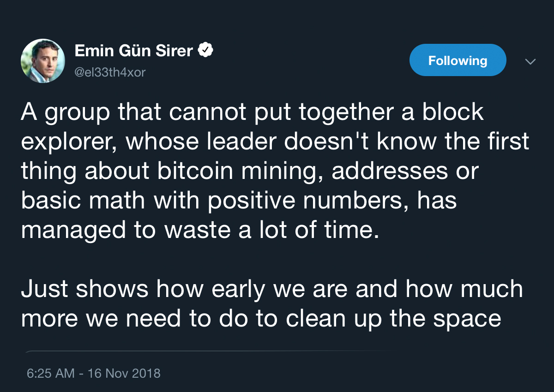Click the word "addresses" in the tweet

(x=390, y=172)
